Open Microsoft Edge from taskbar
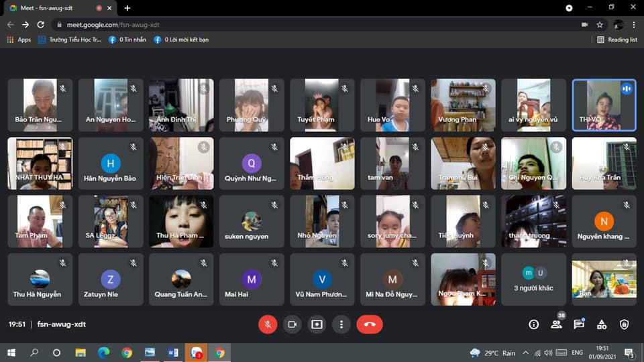This screenshot has width=644, height=362. click(x=103, y=353)
